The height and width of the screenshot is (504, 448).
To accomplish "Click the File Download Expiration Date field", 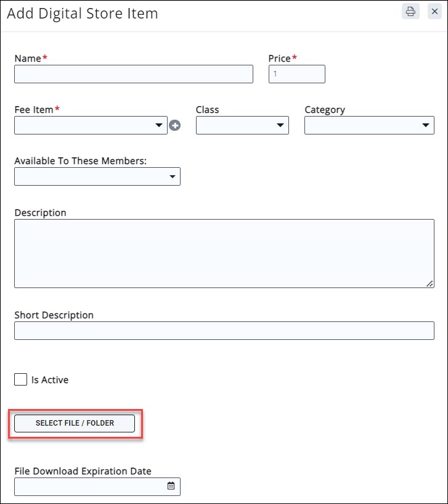I will click(92, 486).
